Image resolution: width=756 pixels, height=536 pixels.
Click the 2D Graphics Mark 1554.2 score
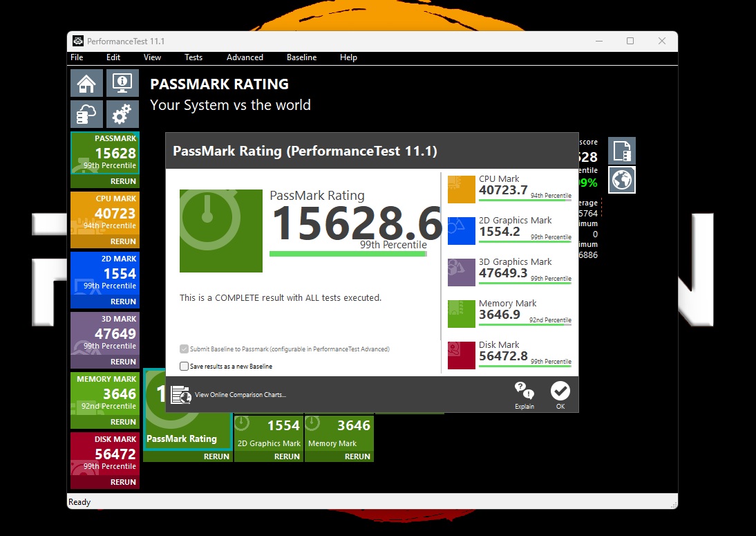500,232
